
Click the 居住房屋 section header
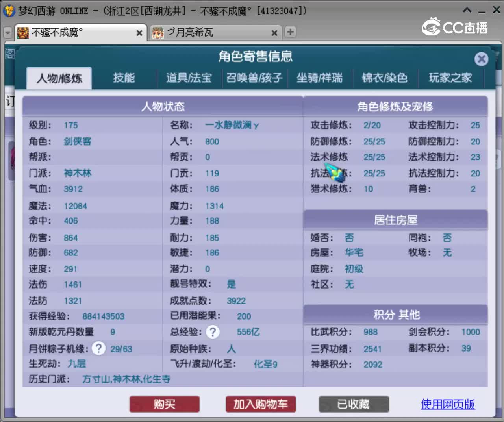395,220
